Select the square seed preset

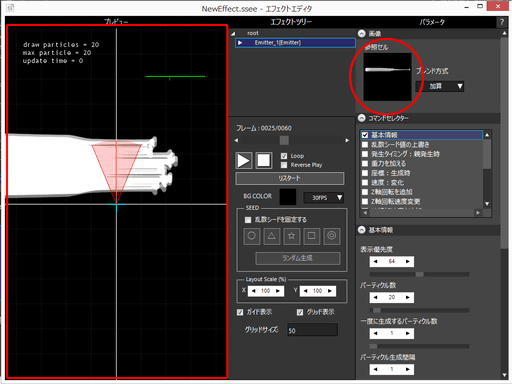coord(312,236)
